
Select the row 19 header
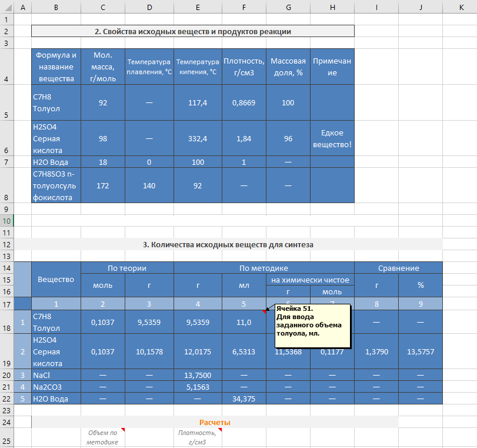[x=6, y=351]
